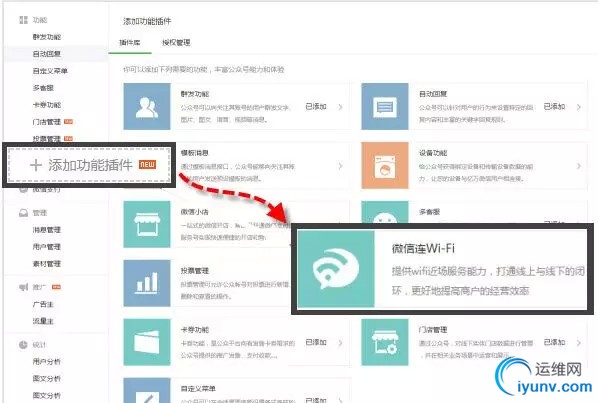
Task: Click the inbox icon beside 管理 heading
Action: point(23,213)
